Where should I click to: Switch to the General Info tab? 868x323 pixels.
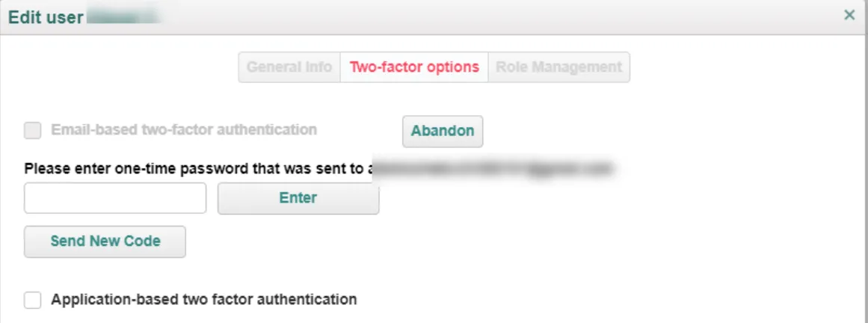point(289,67)
